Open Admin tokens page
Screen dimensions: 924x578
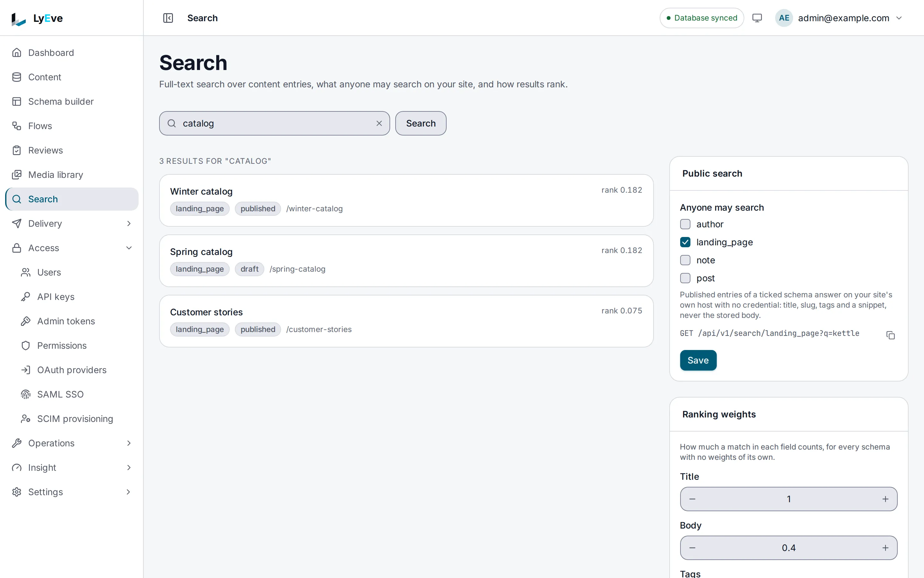[x=76, y=321]
